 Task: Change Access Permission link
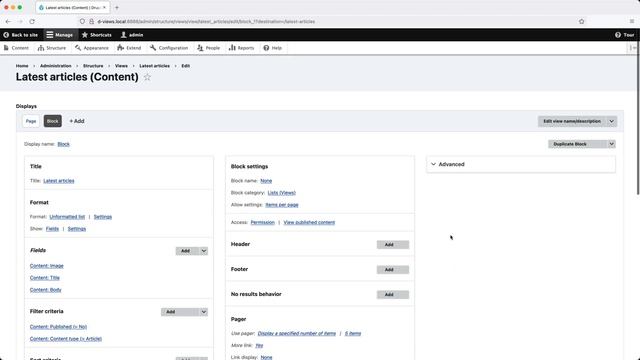262,222
